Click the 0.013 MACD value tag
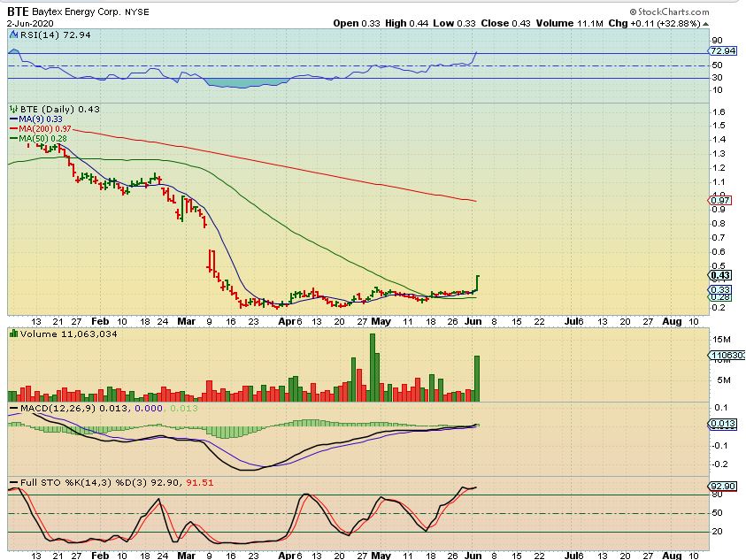746x560 pixels. (721, 425)
